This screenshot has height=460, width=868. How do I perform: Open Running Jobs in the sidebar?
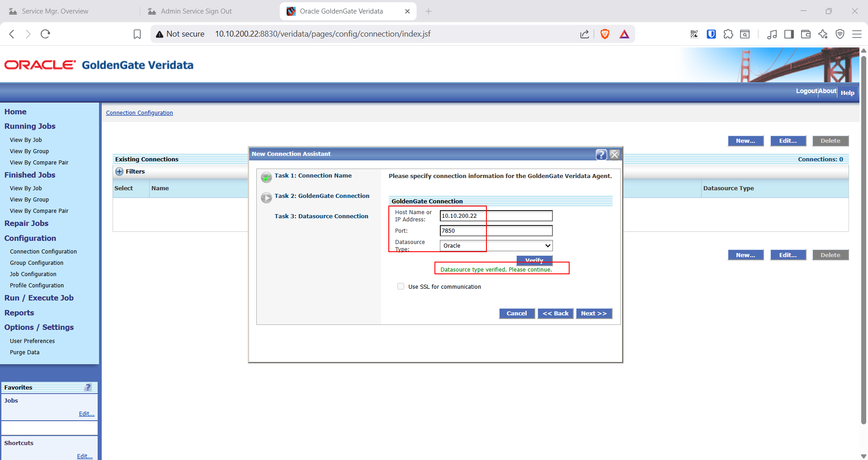(x=30, y=126)
